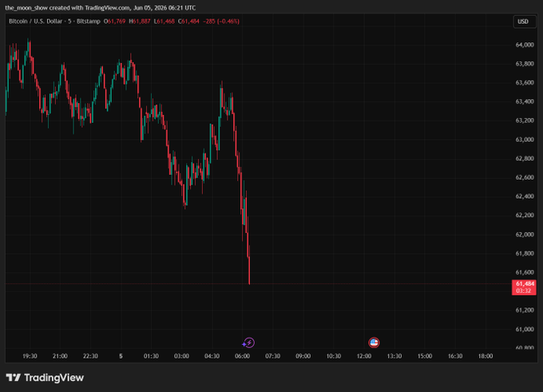Click the 21:00 time axis label
543x392 pixels.
(60, 356)
